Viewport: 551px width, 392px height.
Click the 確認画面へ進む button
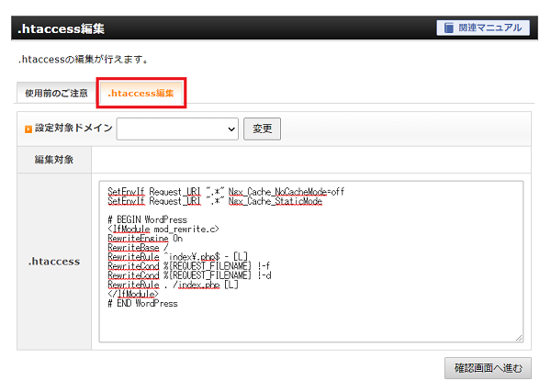[488, 368]
